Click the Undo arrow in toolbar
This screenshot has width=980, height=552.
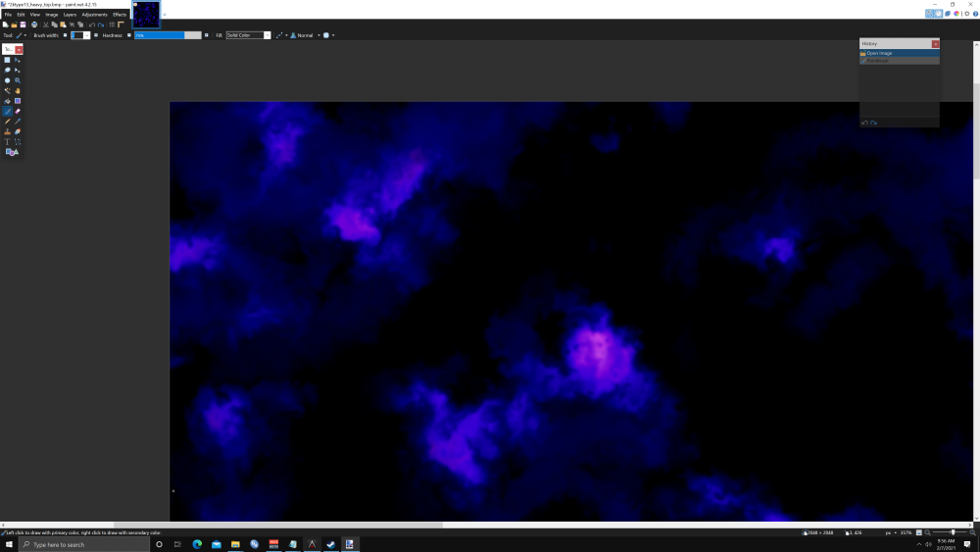pos(92,25)
